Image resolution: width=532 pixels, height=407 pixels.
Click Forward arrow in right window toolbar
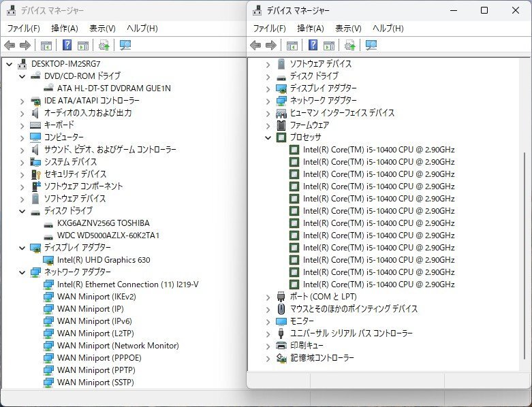(x=271, y=45)
